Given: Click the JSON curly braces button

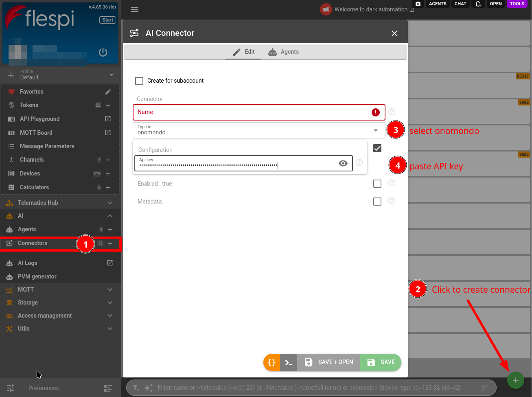Looking at the screenshot, I should (x=271, y=362).
